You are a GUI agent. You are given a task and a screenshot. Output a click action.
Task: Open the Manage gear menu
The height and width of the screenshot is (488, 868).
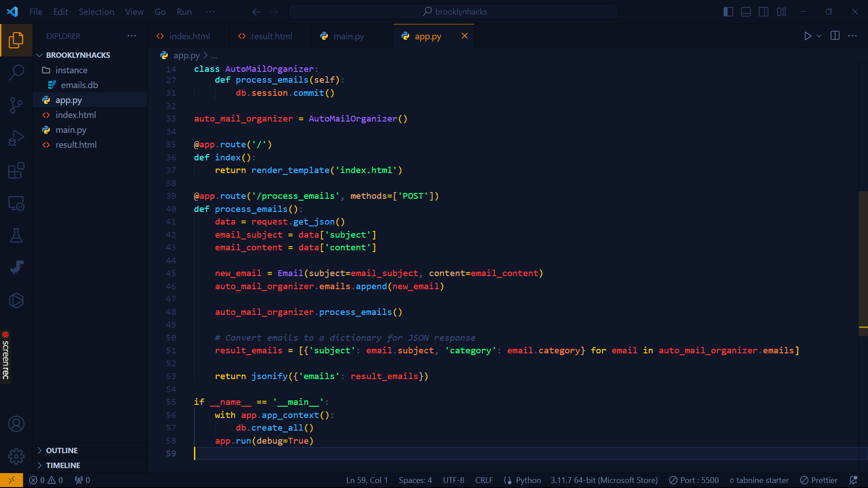16,456
